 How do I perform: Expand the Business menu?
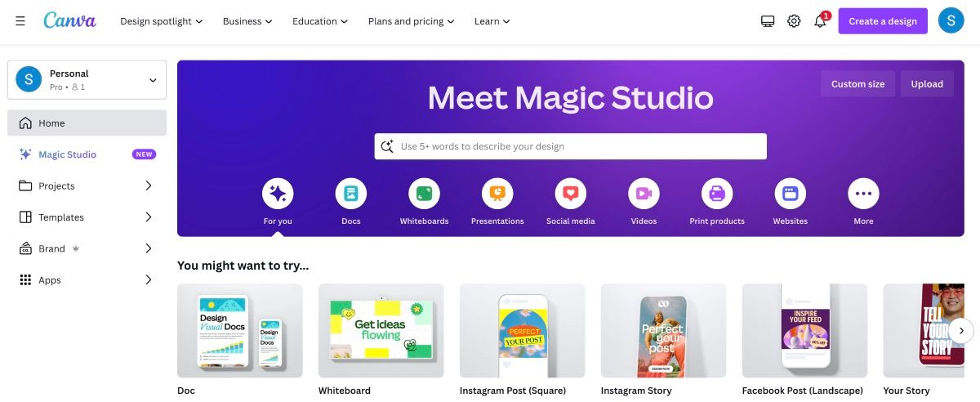(x=248, y=21)
